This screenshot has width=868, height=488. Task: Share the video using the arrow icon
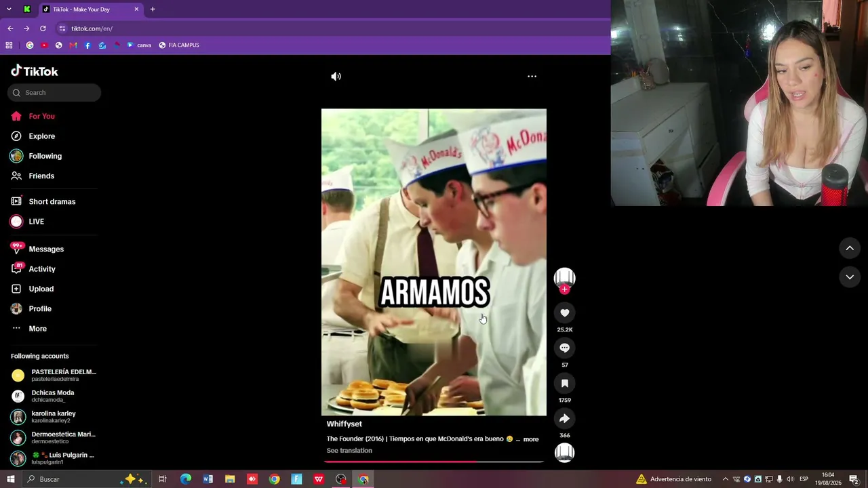tap(564, 418)
